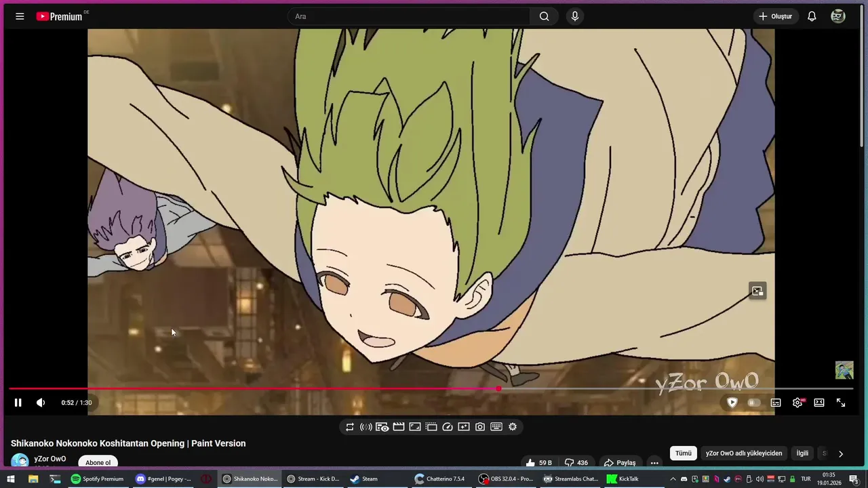
Task: Switch to Discord #genel taskbar window
Action: pyautogui.click(x=163, y=479)
